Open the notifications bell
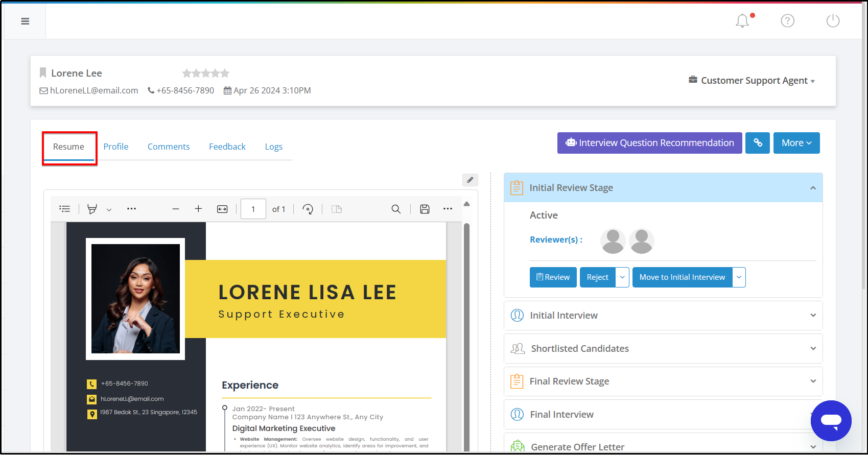The height and width of the screenshot is (455, 868). click(743, 21)
